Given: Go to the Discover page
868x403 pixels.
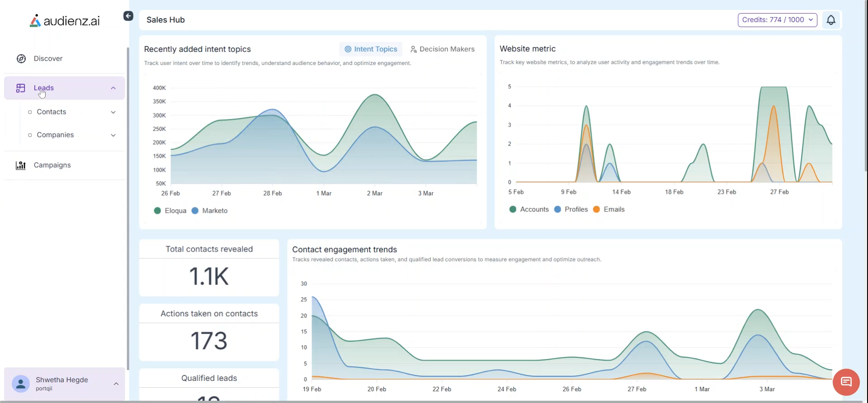Looking at the screenshot, I should 48,59.
